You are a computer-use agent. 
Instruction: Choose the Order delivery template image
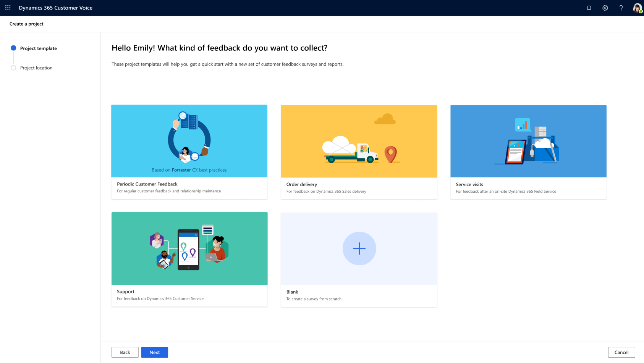(359, 141)
